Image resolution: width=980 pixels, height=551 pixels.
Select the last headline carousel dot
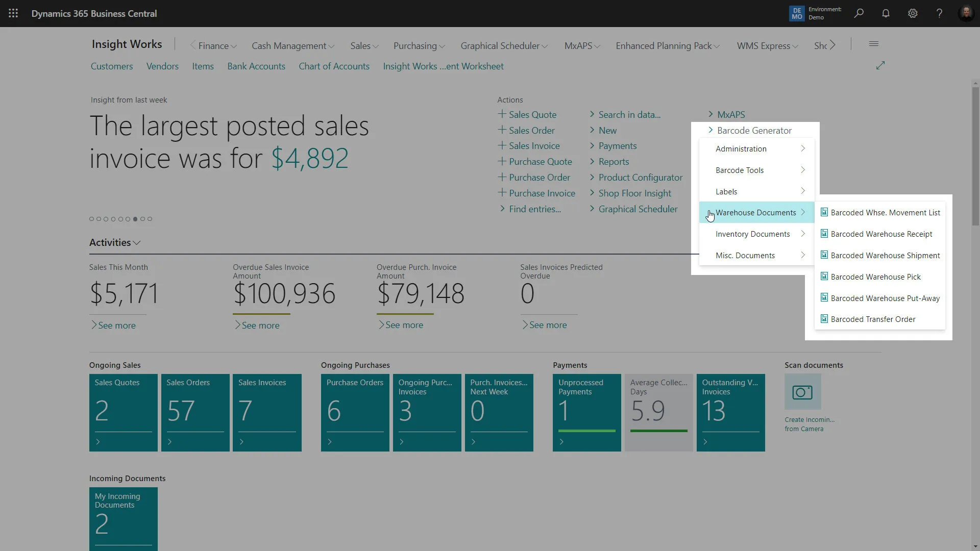(150, 219)
